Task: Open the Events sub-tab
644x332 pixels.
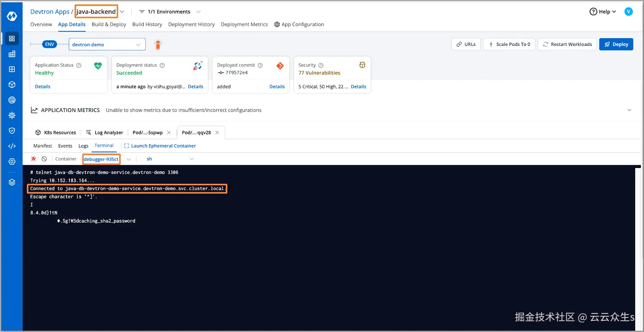Action: pos(65,146)
